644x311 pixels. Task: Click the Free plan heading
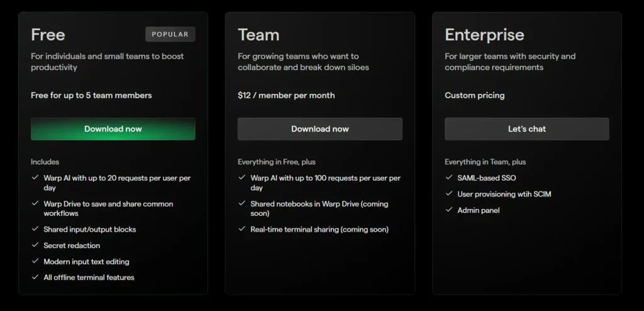tap(48, 34)
